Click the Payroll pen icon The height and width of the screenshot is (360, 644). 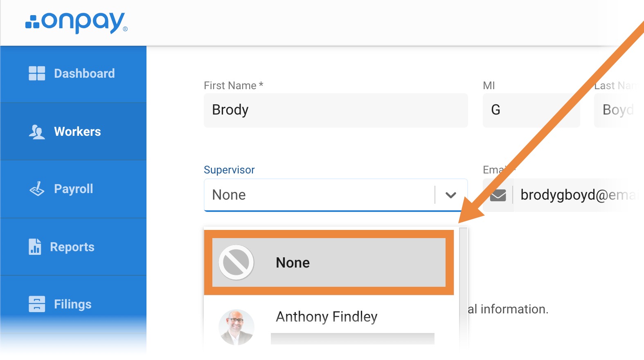[37, 189]
